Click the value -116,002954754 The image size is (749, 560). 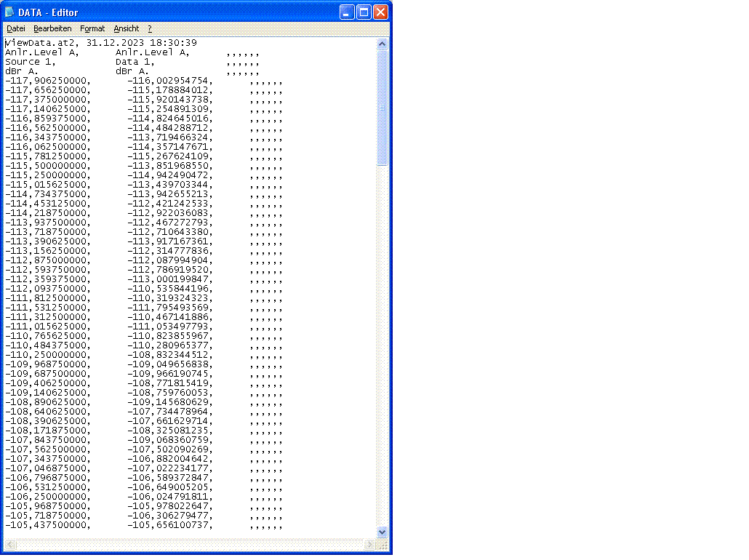click(x=169, y=81)
